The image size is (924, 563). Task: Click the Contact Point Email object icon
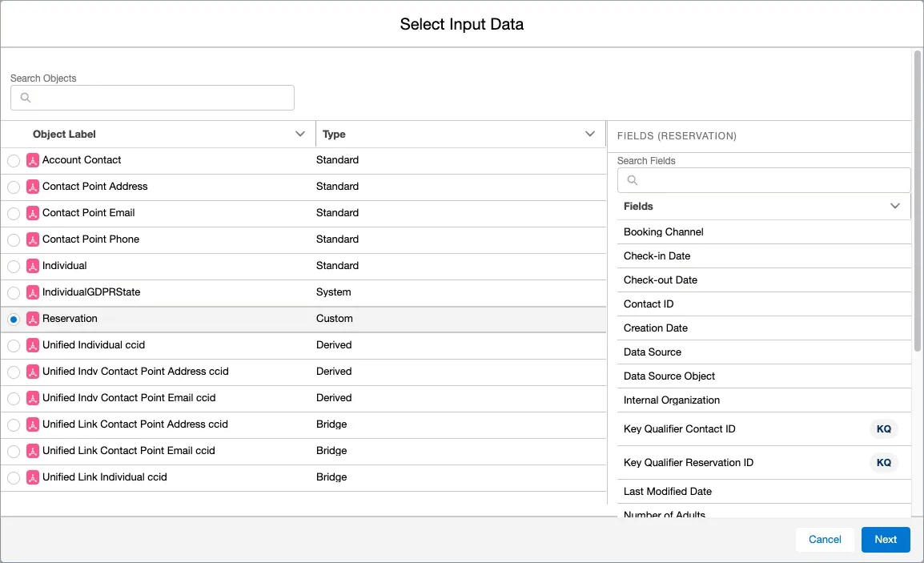(33, 213)
